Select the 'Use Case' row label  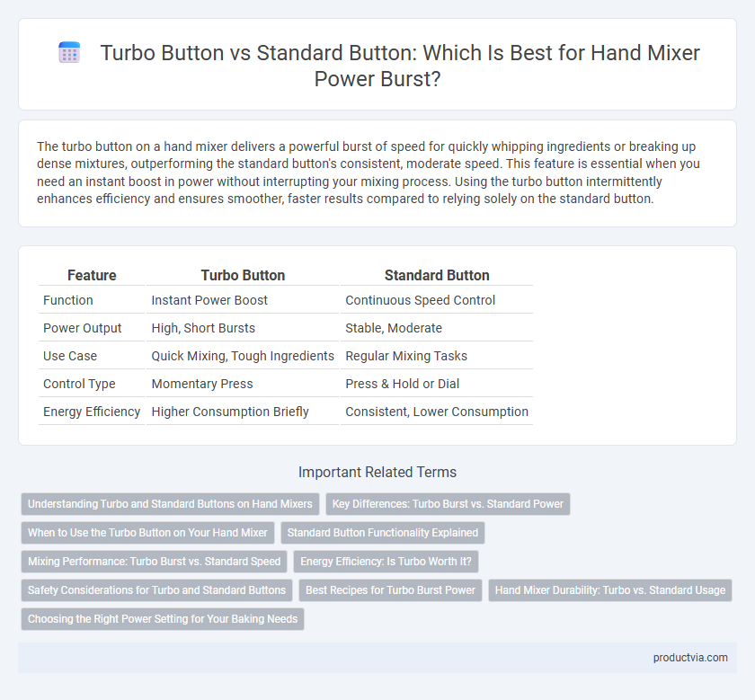[70, 356]
